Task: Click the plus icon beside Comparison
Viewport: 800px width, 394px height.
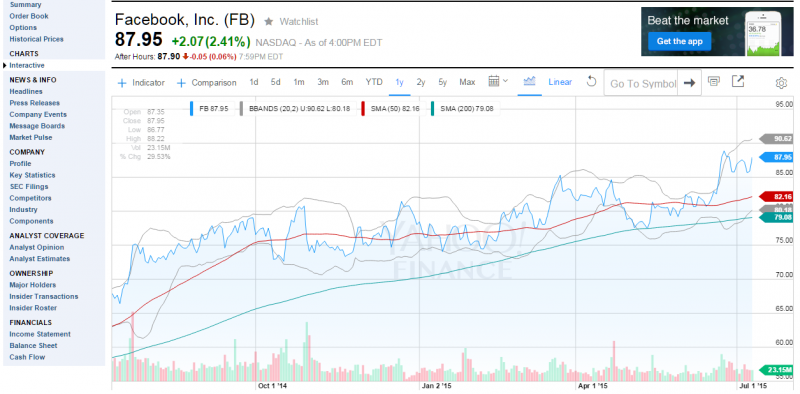Action: point(181,83)
